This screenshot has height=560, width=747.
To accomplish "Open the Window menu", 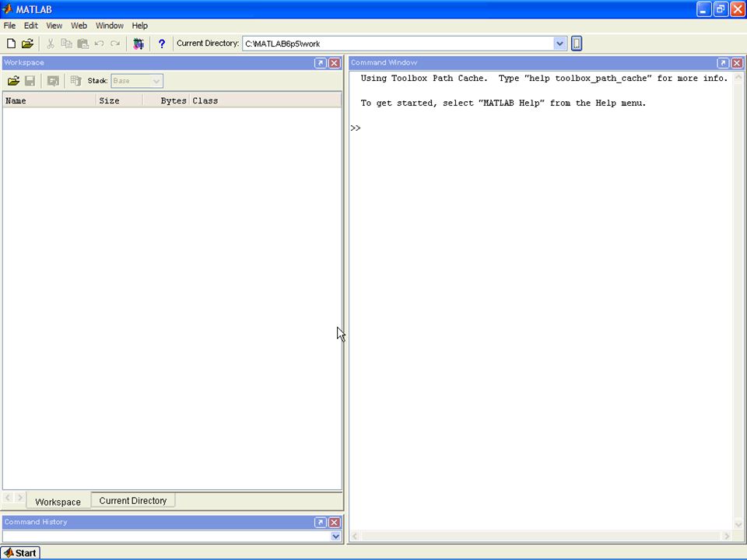I will 110,26.
